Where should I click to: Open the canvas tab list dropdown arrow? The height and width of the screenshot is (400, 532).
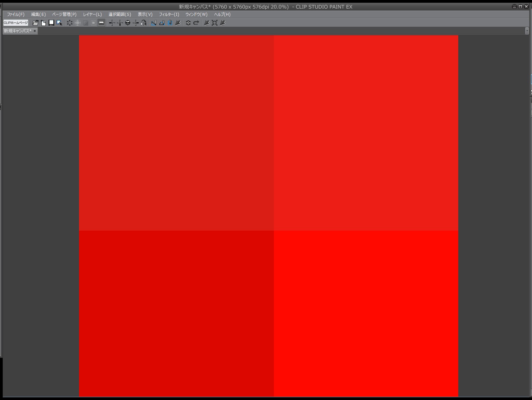[527, 31]
